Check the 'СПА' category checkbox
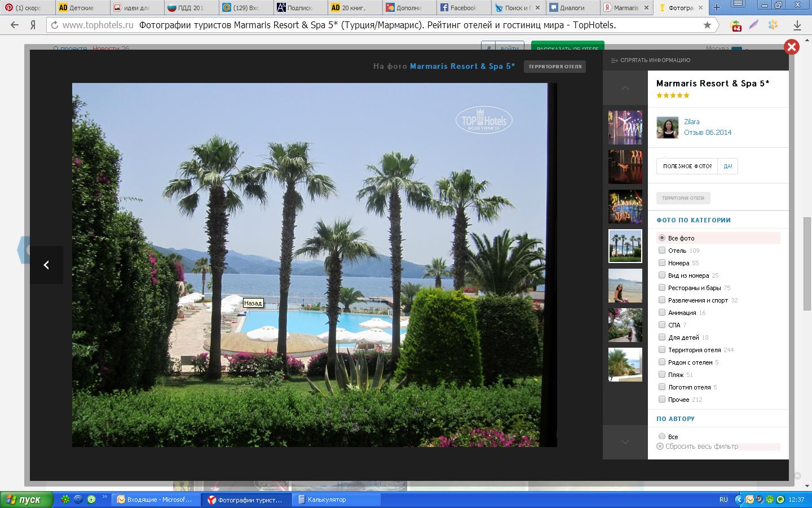 pos(662,325)
